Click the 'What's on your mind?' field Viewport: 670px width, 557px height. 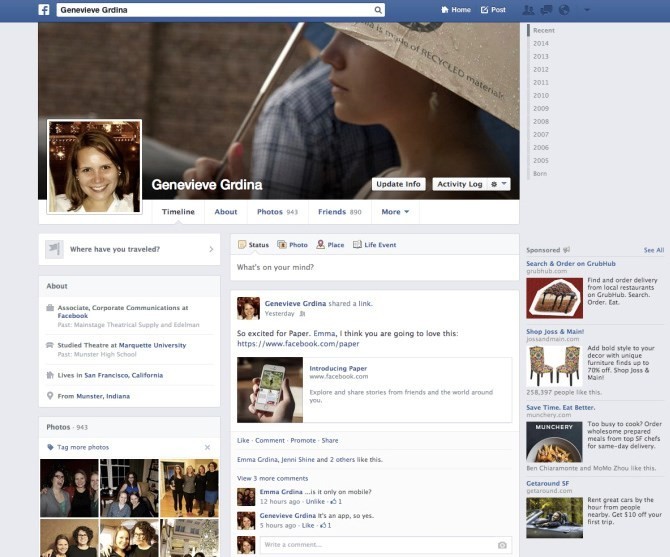(375, 267)
